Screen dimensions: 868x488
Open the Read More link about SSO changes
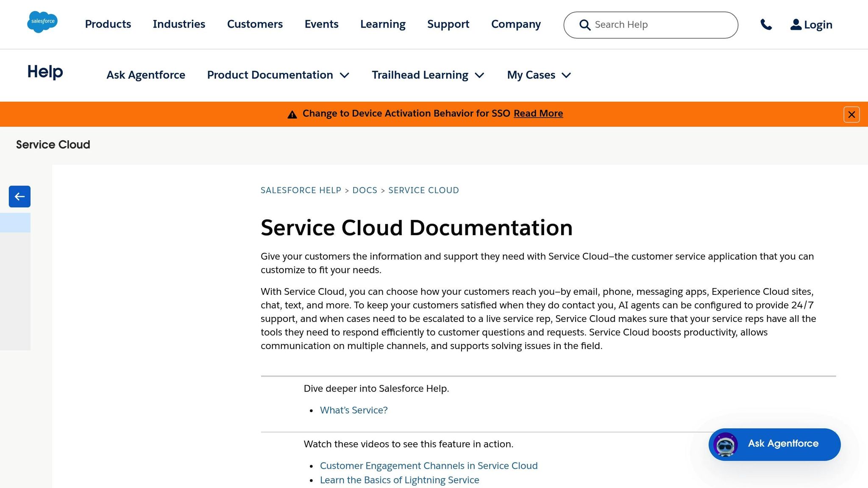(538, 113)
